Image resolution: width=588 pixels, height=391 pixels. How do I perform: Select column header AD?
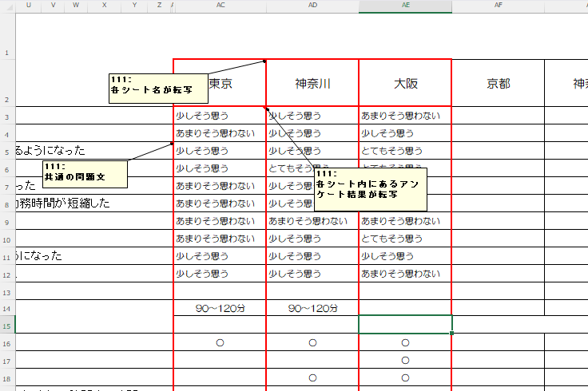pyautogui.click(x=312, y=6)
